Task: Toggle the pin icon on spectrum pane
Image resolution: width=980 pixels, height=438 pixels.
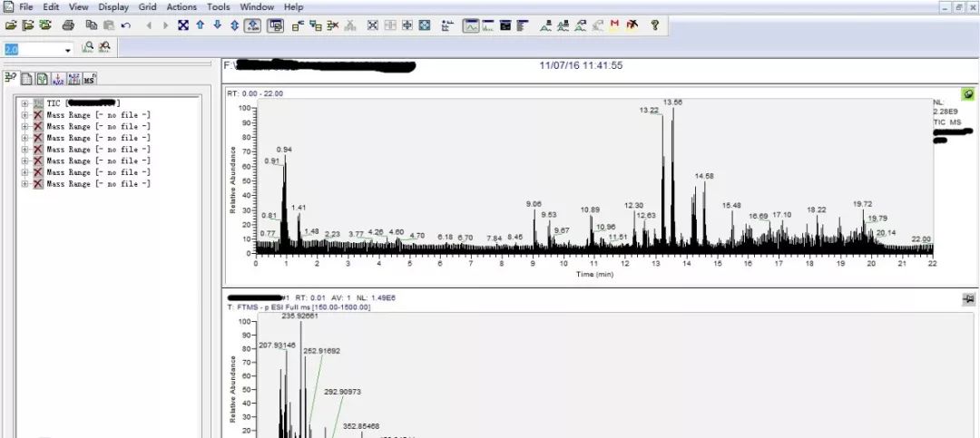Action: pyautogui.click(x=968, y=298)
